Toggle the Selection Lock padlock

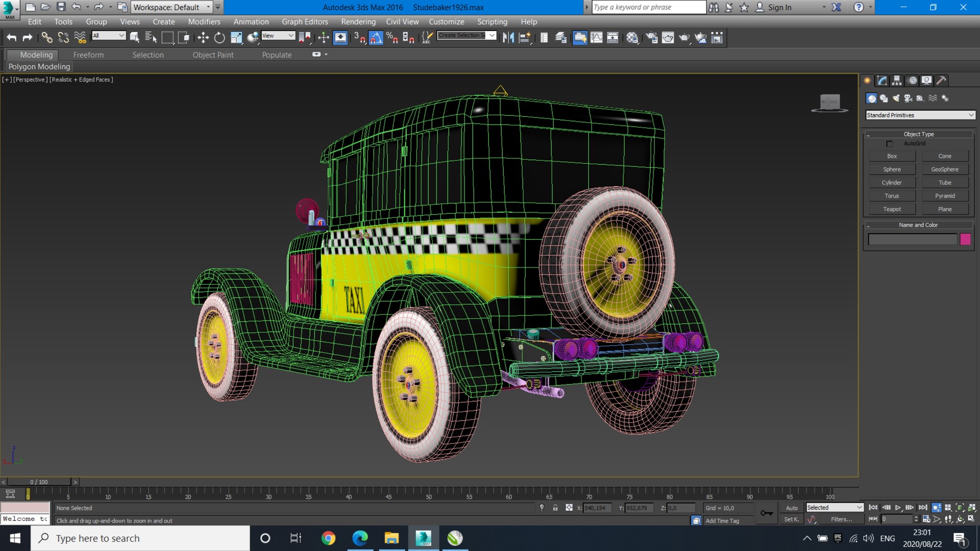coord(555,508)
